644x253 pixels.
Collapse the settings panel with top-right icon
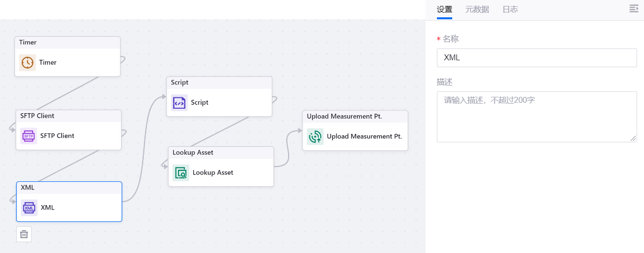(634, 9)
